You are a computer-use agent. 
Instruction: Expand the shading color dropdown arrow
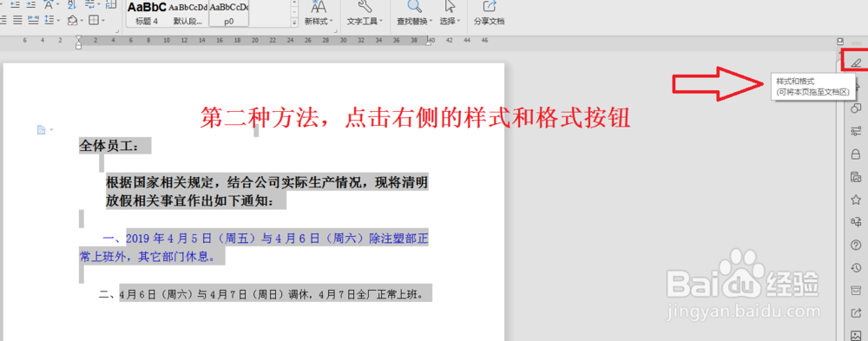tap(82, 21)
